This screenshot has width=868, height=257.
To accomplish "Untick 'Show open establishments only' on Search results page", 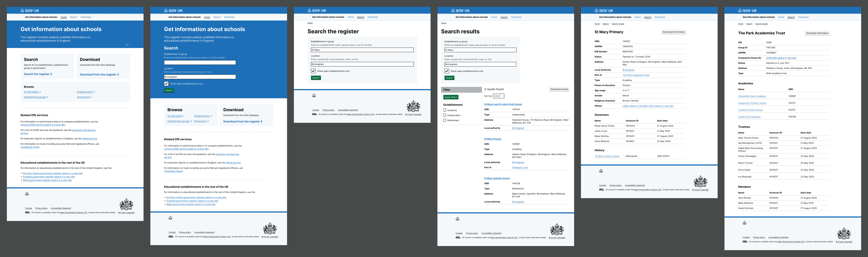I will pyautogui.click(x=447, y=71).
